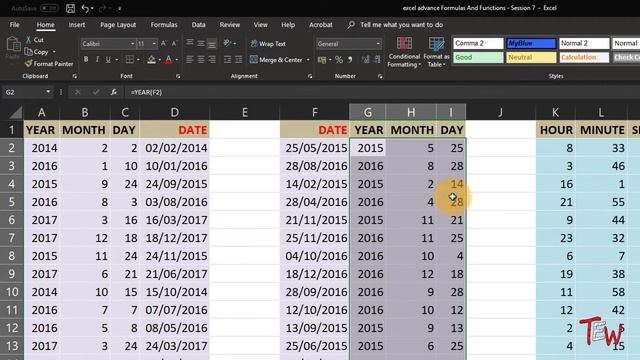Image resolution: width=640 pixels, height=360 pixels.
Task: Open the Copy dropdown arrow
Action: (x=54, y=52)
